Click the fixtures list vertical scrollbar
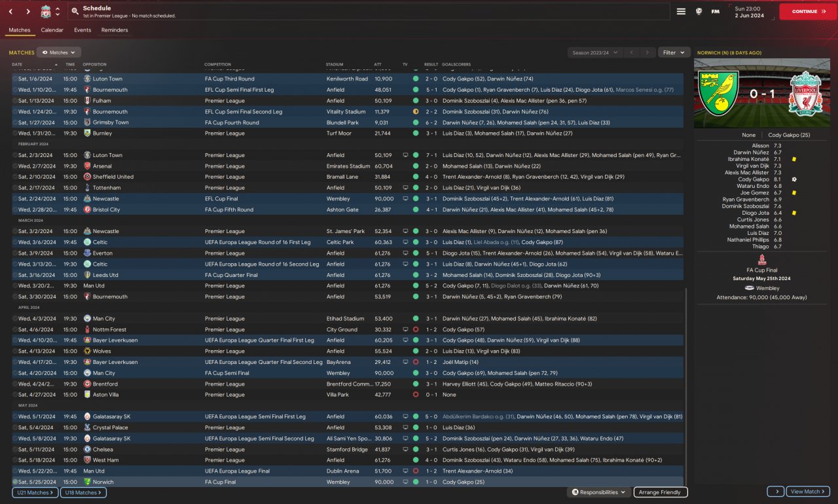 tap(685, 387)
